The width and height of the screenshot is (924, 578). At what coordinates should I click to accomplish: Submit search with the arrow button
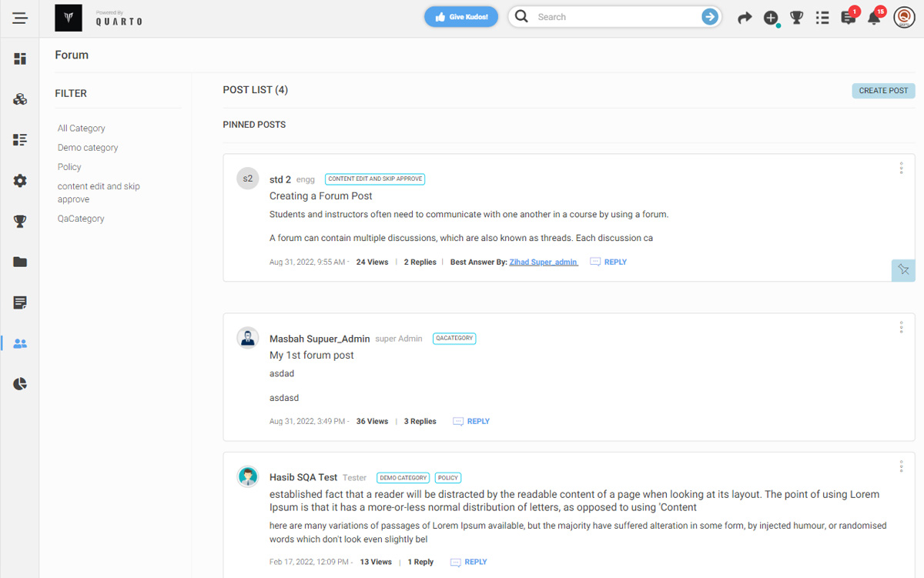point(710,17)
